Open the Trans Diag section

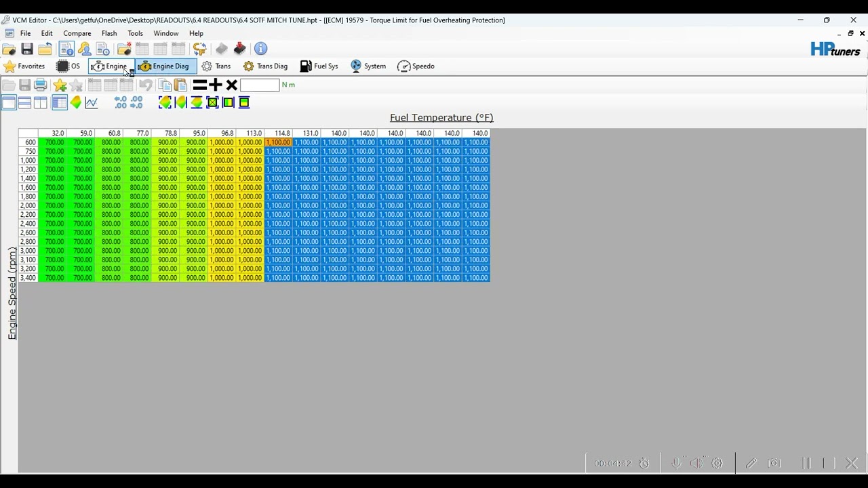pos(266,66)
